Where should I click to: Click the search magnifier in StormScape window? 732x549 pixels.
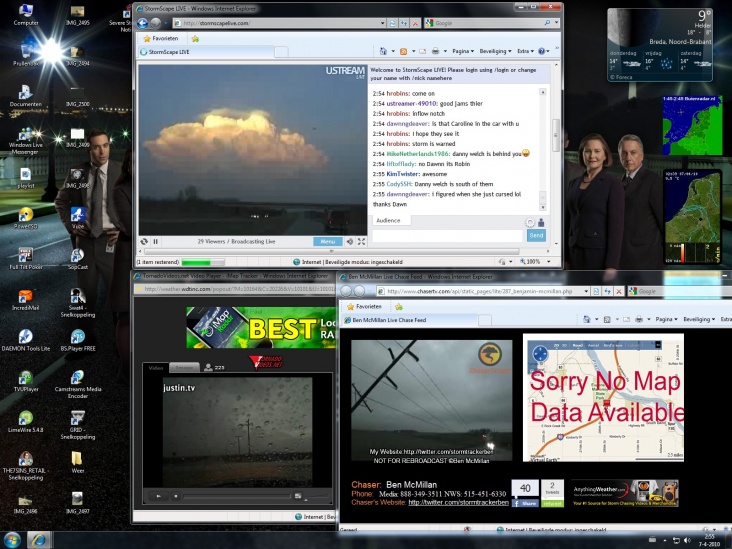(547, 23)
